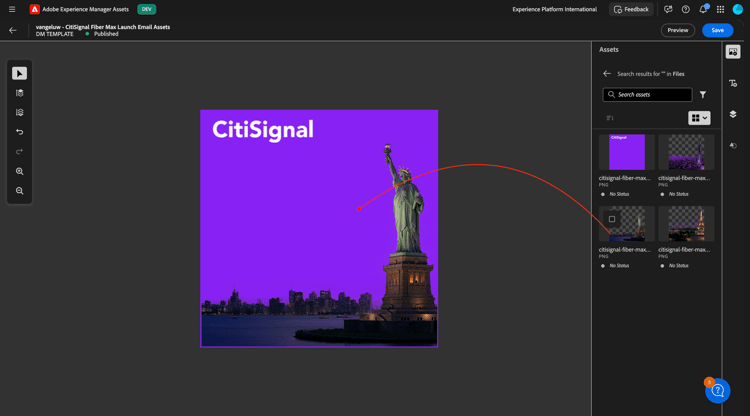Select the Statue of Liberty asset checkbox
This screenshot has width=750, height=416.
point(612,219)
